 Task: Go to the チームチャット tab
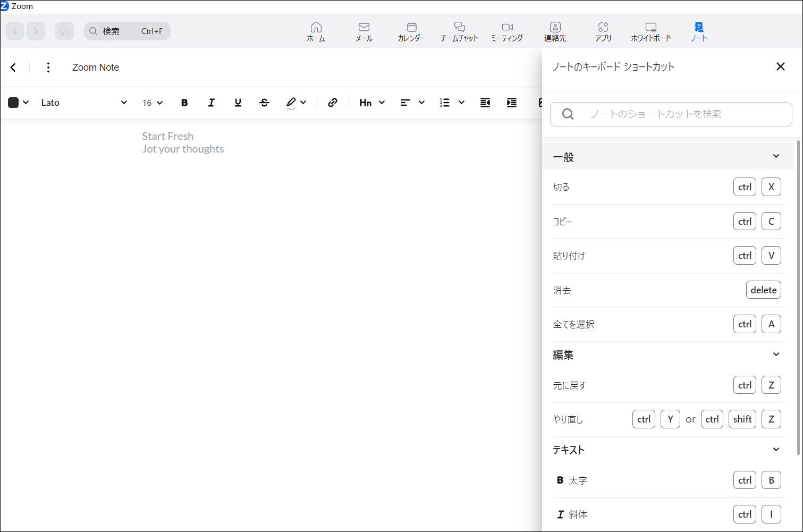coord(460,32)
